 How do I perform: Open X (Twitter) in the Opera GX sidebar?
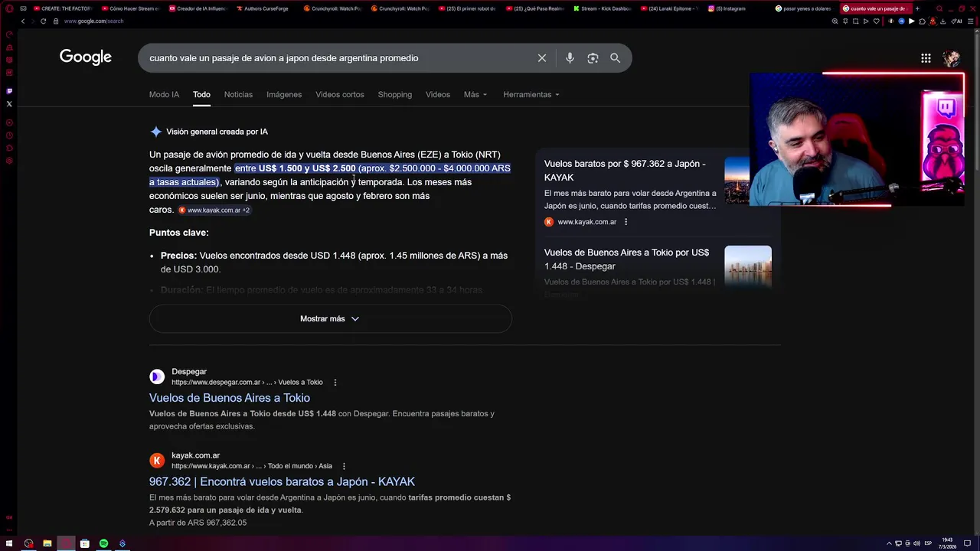pos(9,103)
